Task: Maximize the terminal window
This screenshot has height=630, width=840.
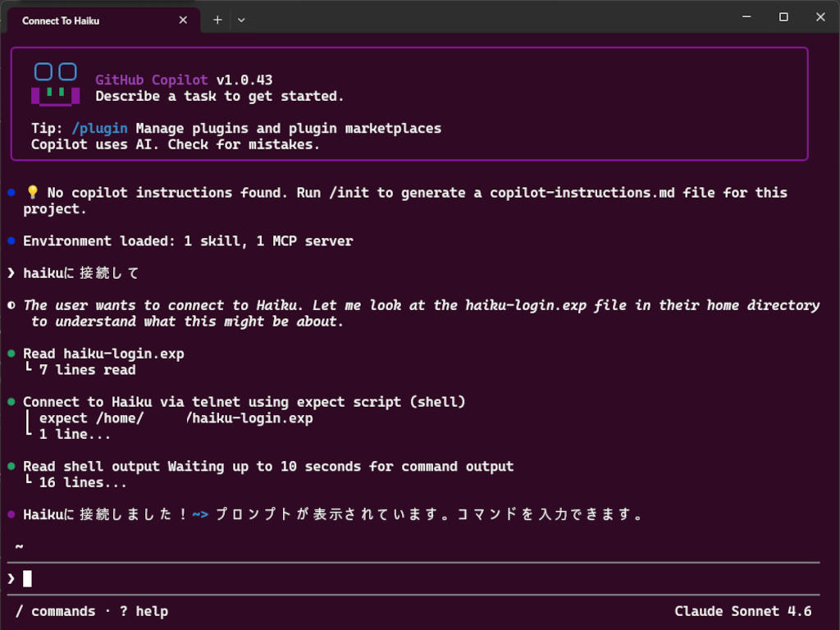Action: [x=783, y=17]
